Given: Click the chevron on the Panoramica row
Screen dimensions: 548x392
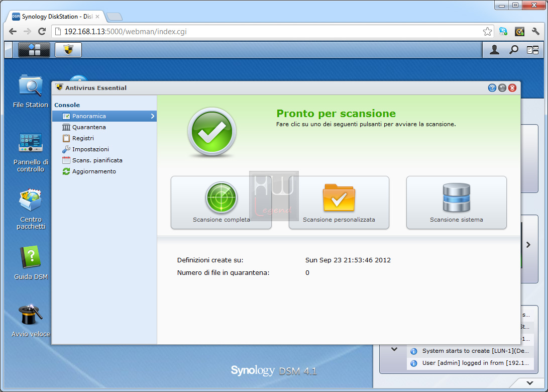Looking at the screenshot, I should click(152, 116).
